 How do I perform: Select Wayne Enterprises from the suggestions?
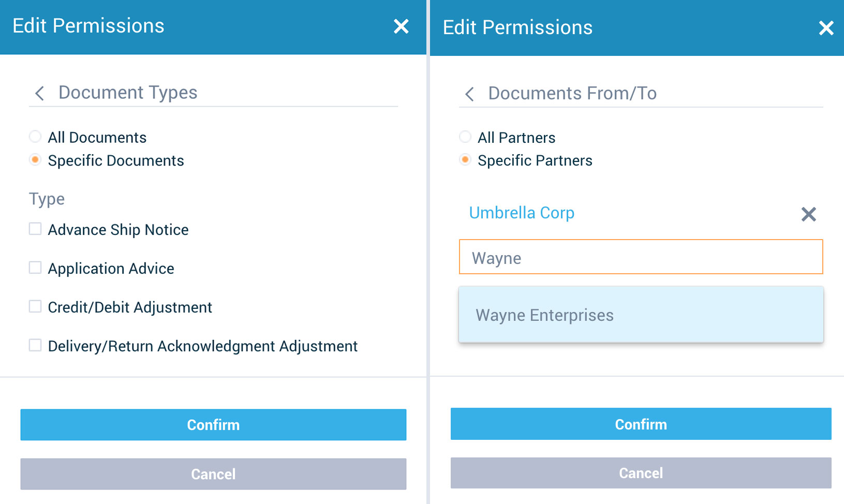(544, 315)
